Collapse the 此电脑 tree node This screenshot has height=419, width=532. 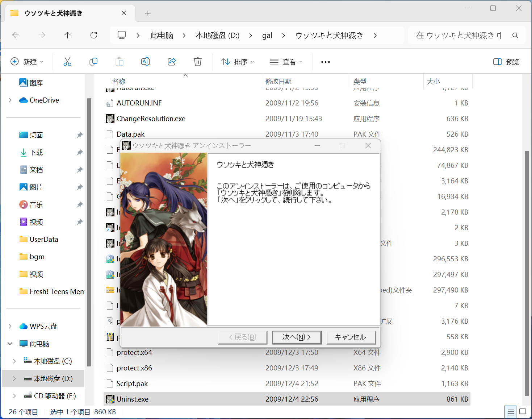coord(10,344)
